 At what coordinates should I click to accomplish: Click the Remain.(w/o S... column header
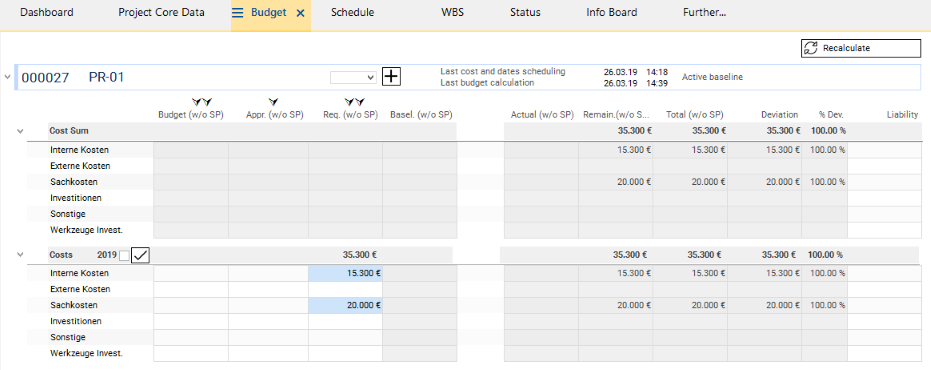tap(617, 115)
